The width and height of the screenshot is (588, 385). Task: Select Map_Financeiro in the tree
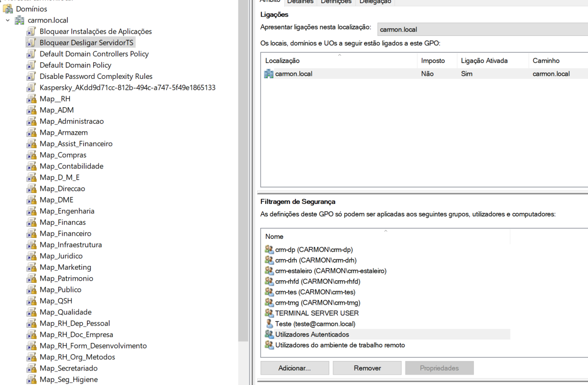(x=65, y=233)
